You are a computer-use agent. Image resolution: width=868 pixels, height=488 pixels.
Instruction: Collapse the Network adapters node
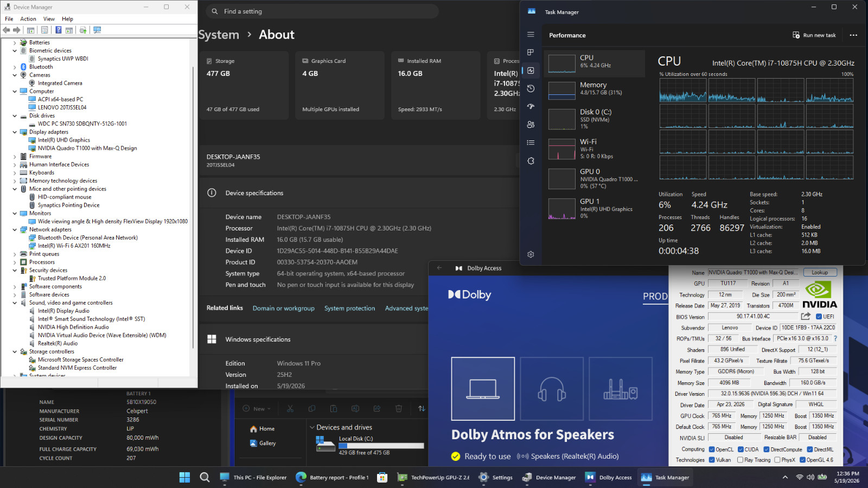(15, 229)
